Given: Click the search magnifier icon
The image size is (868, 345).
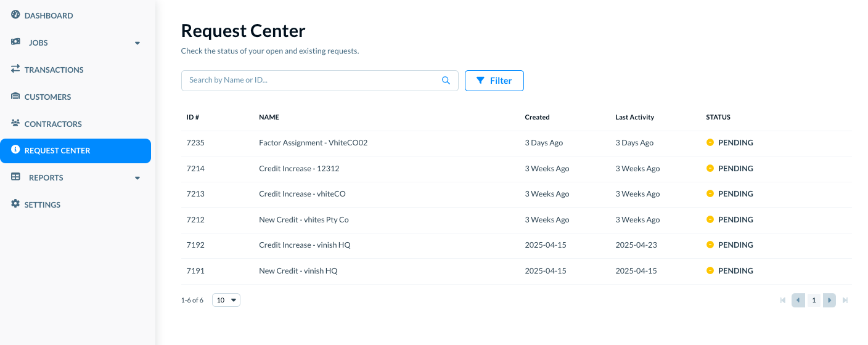Looking at the screenshot, I should 446,80.
